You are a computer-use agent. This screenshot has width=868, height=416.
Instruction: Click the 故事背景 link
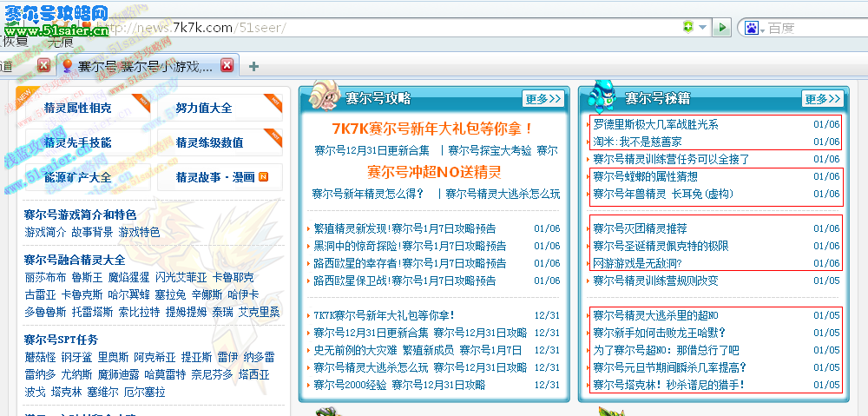tap(92, 232)
